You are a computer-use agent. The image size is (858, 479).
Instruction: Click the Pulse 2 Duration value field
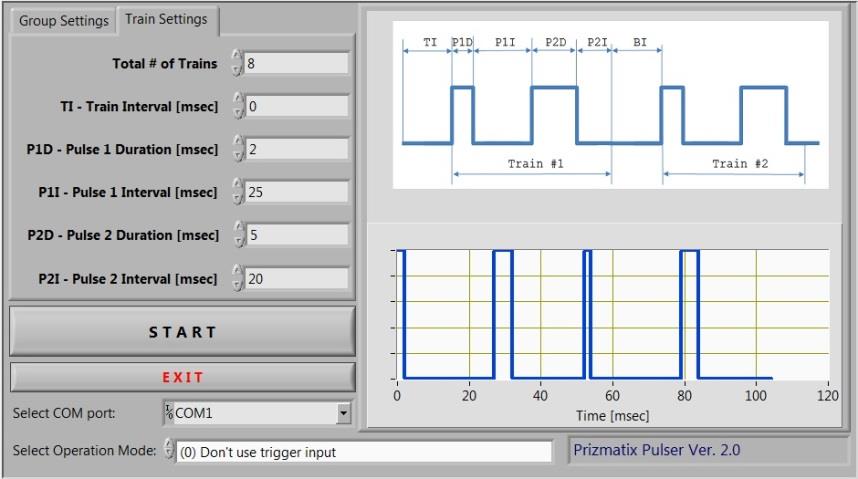click(296, 235)
